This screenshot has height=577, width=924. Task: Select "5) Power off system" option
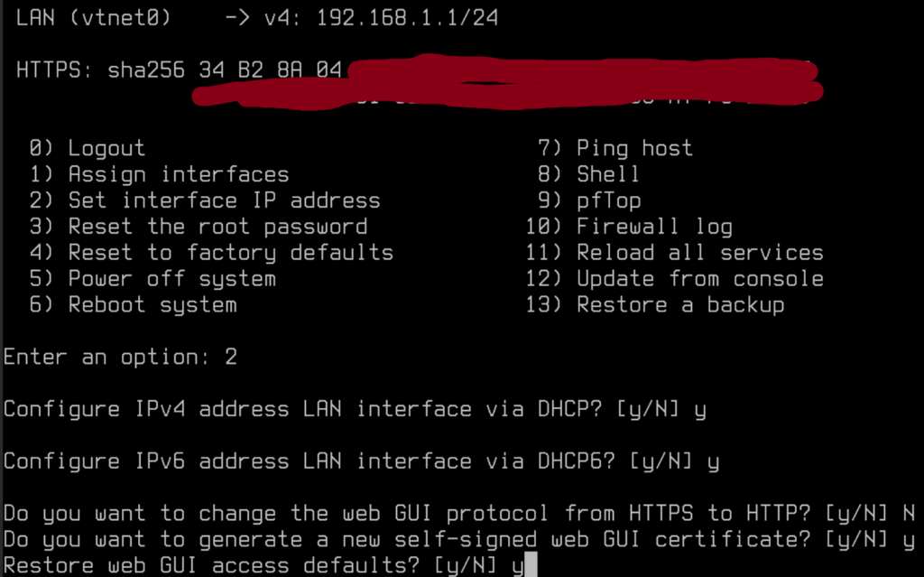(153, 279)
